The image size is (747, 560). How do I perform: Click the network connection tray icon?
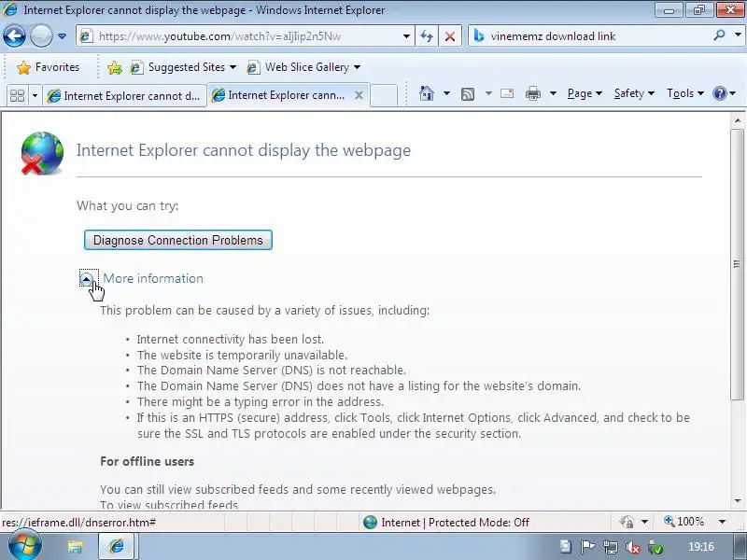[x=611, y=548]
